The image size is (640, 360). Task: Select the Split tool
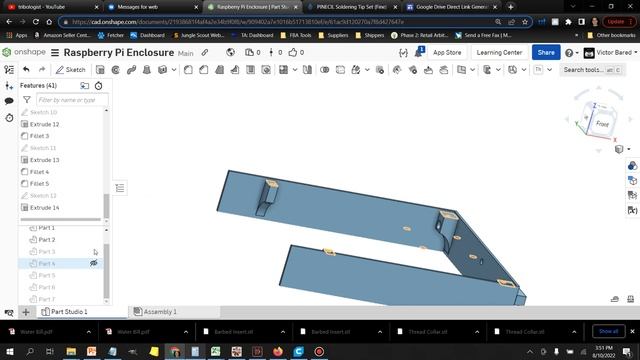[x=340, y=70]
